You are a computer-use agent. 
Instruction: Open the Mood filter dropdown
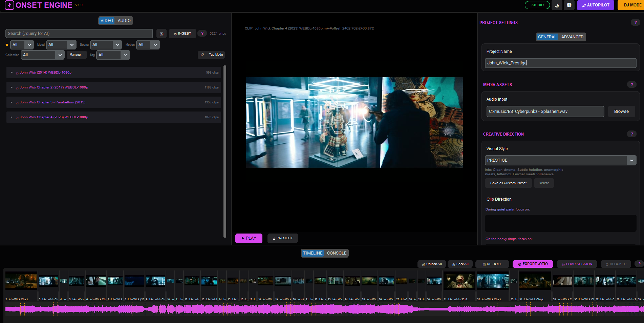(x=61, y=44)
